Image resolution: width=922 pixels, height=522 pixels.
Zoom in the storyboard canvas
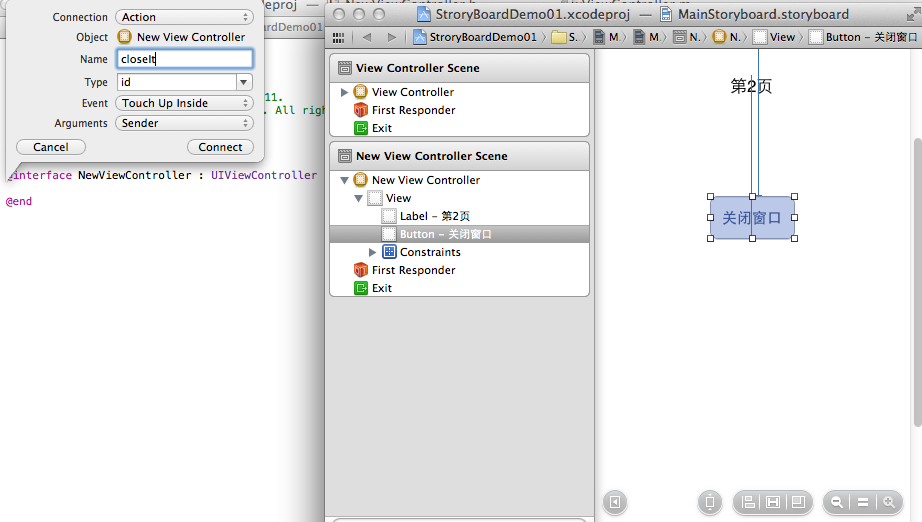point(888,503)
